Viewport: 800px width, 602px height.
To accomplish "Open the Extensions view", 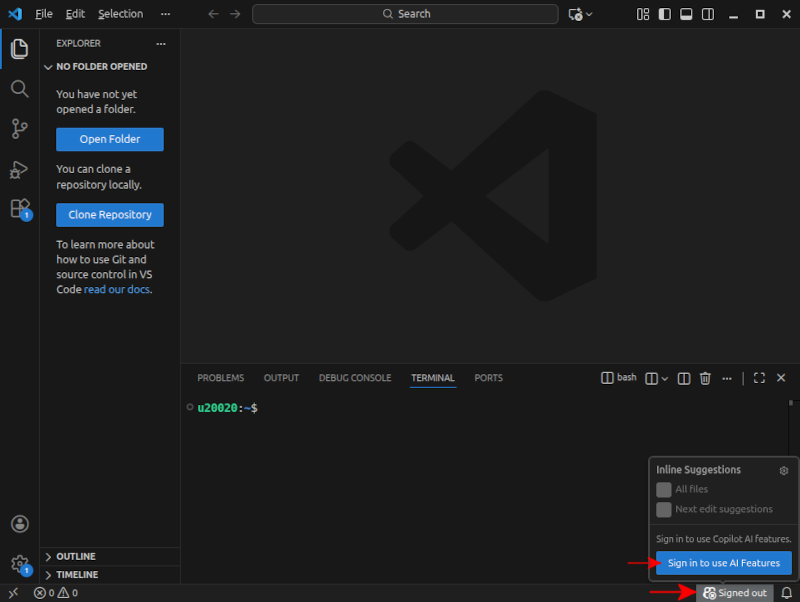I will (19, 208).
